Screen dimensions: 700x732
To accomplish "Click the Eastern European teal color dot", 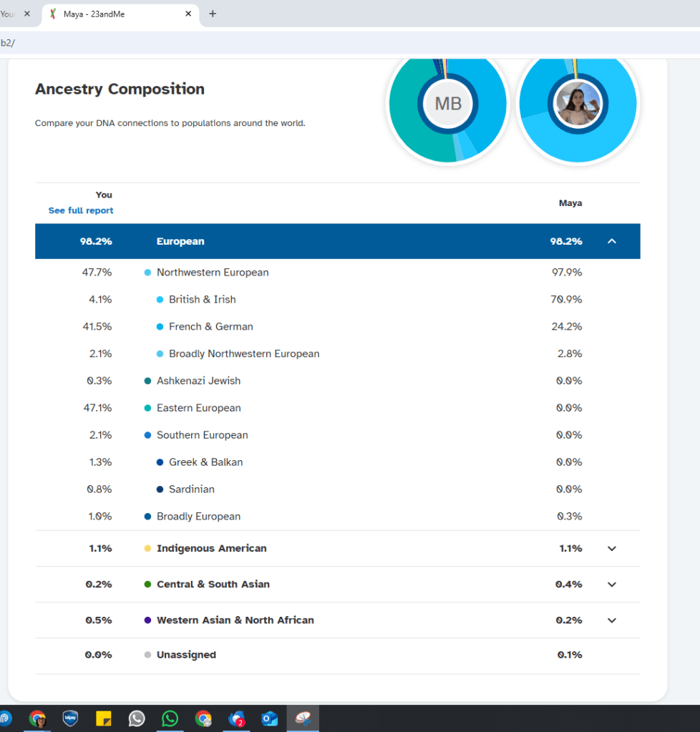I will click(x=147, y=408).
